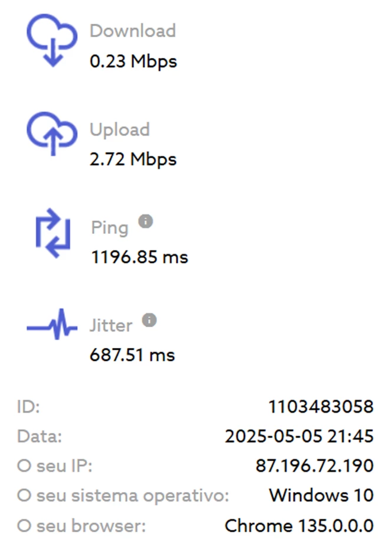Open the info tooltip beside Ping

(x=145, y=221)
